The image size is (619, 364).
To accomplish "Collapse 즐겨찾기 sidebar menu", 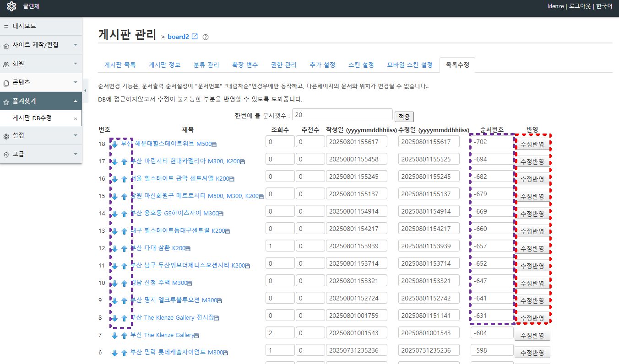I will point(41,101).
